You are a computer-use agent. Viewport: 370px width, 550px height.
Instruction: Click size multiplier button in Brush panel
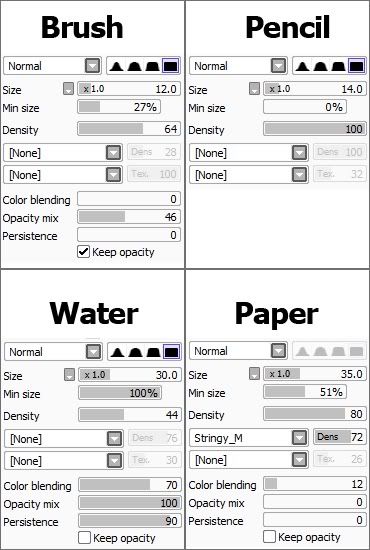(x=68, y=89)
